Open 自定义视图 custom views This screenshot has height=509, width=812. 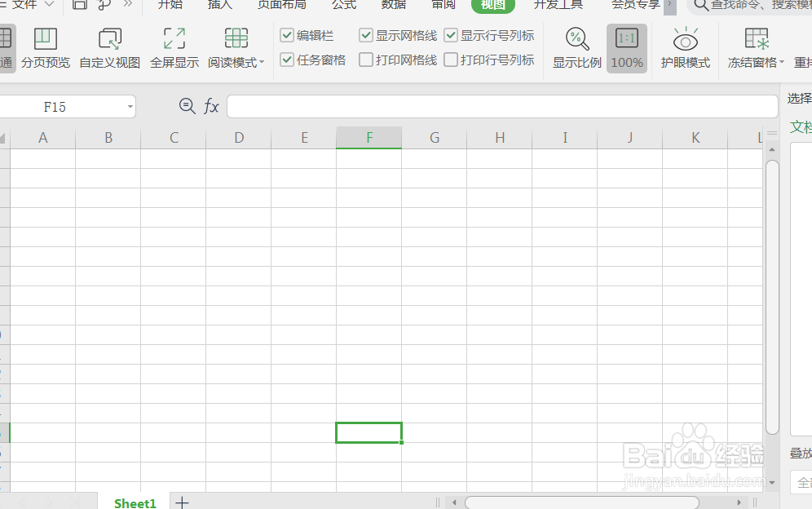(x=110, y=49)
